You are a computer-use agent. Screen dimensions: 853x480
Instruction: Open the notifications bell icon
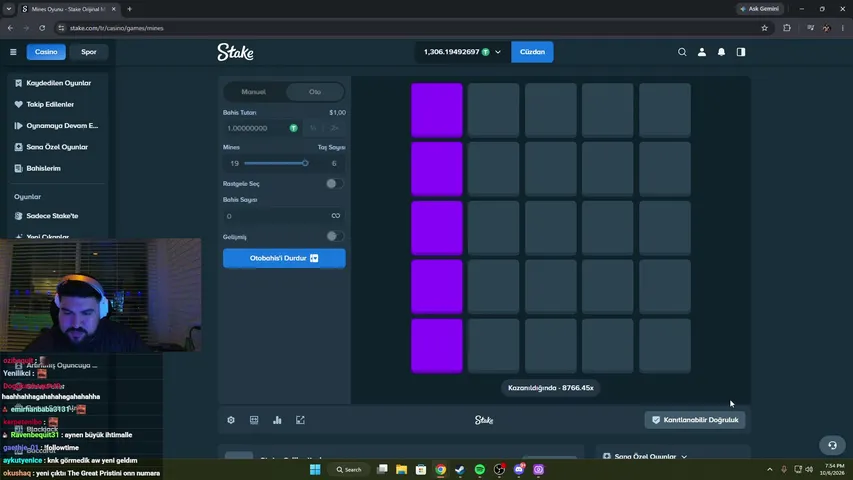[x=721, y=52]
